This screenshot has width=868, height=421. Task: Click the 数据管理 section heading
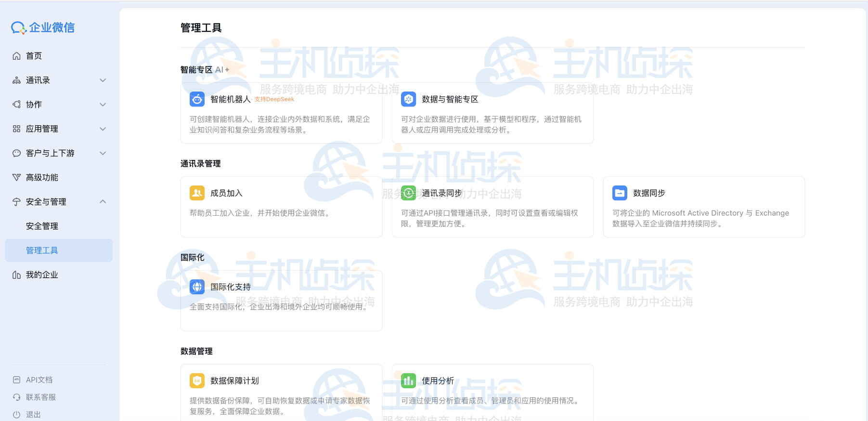point(196,352)
